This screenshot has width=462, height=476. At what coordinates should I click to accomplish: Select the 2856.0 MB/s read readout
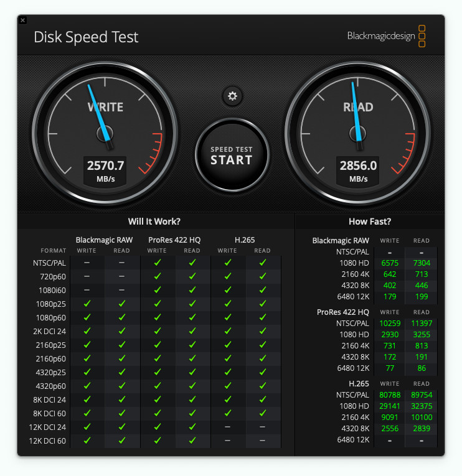358,171
